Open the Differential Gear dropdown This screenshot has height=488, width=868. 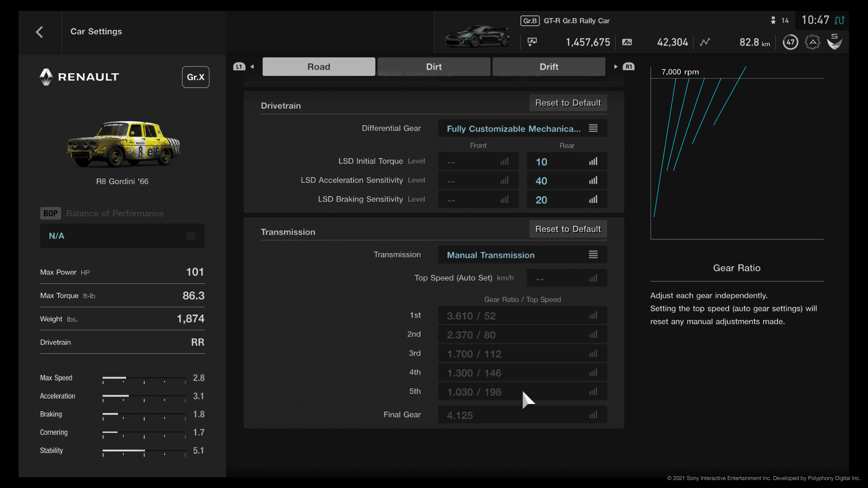(x=523, y=128)
